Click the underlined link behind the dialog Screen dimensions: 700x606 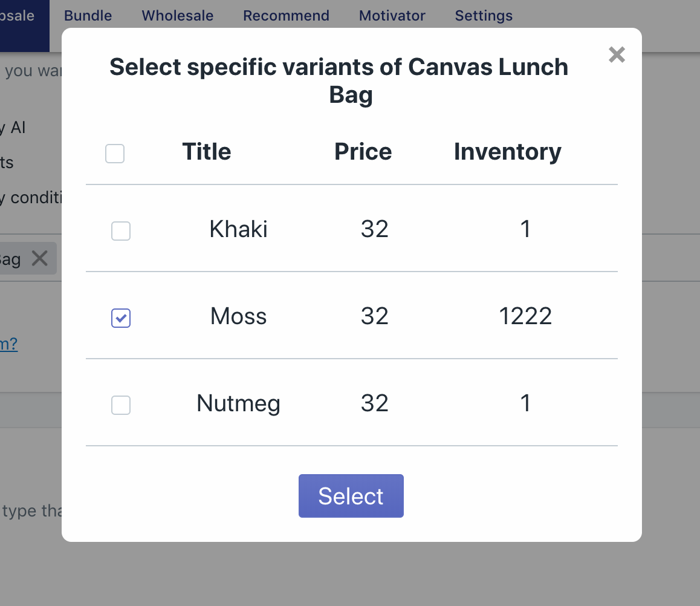[x=8, y=344]
